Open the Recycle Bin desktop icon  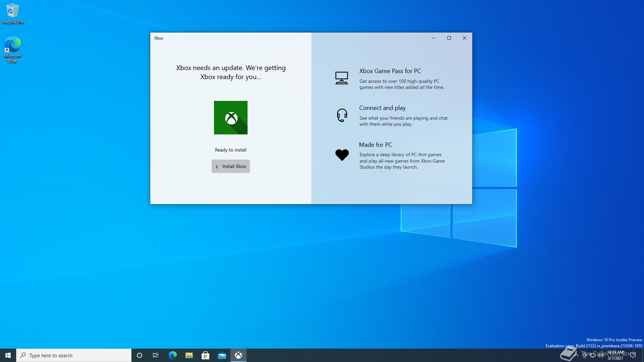coord(13,14)
